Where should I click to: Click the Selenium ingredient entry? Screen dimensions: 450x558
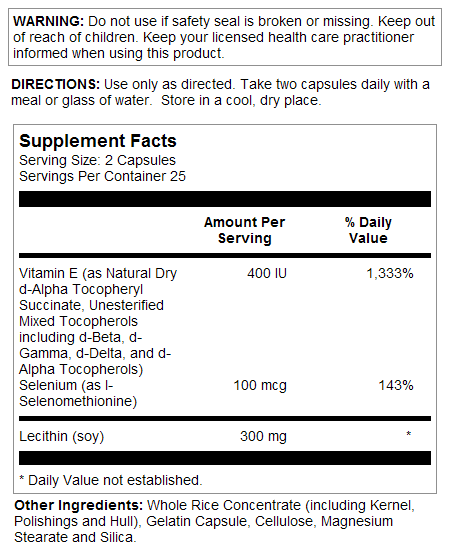point(78,393)
